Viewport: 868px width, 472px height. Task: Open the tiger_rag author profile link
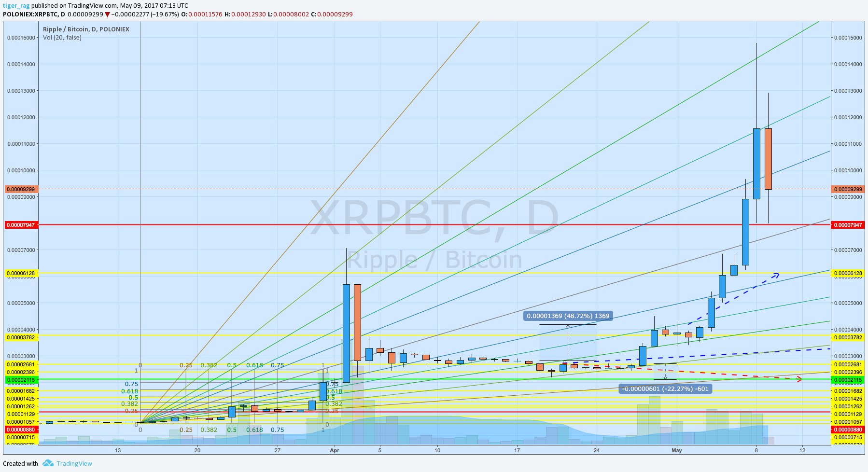pyautogui.click(x=16, y=6)
